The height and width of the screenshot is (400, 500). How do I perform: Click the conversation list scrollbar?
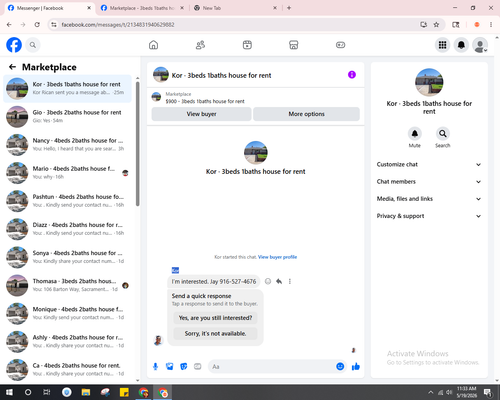(138, 143)
